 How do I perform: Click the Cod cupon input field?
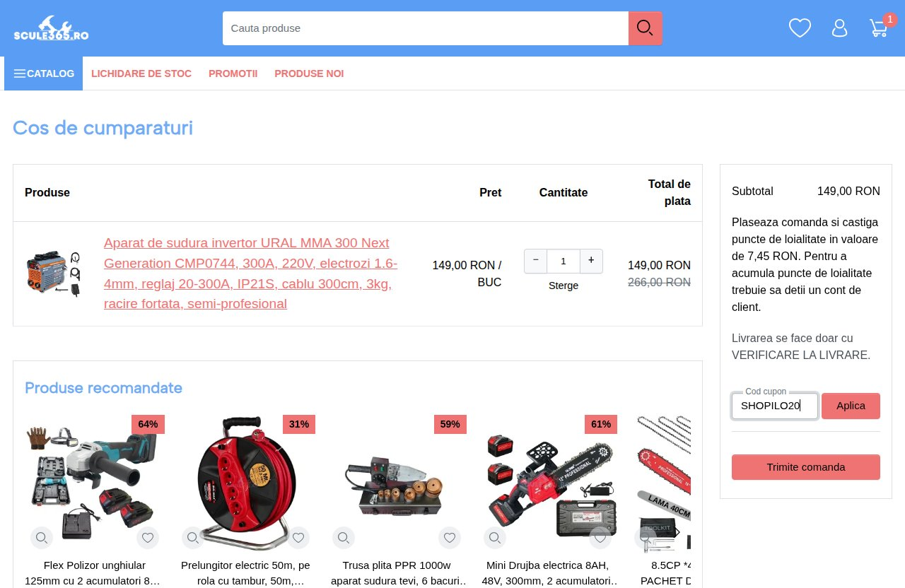775,406
